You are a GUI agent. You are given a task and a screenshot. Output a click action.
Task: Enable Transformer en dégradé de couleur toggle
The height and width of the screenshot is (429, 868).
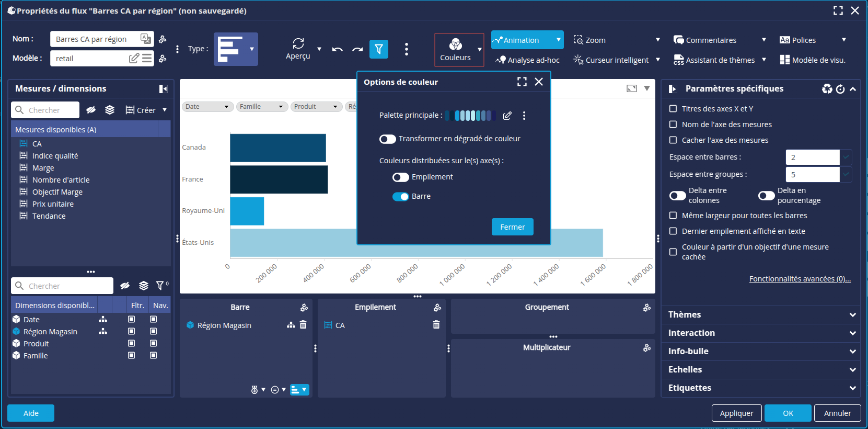tap(388, 139)
